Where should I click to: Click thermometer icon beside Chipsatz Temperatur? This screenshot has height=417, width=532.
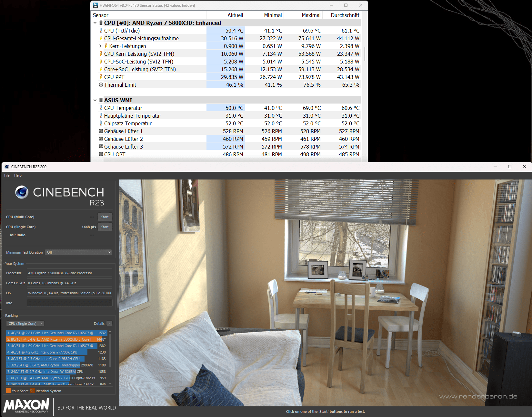pos(101,123)
